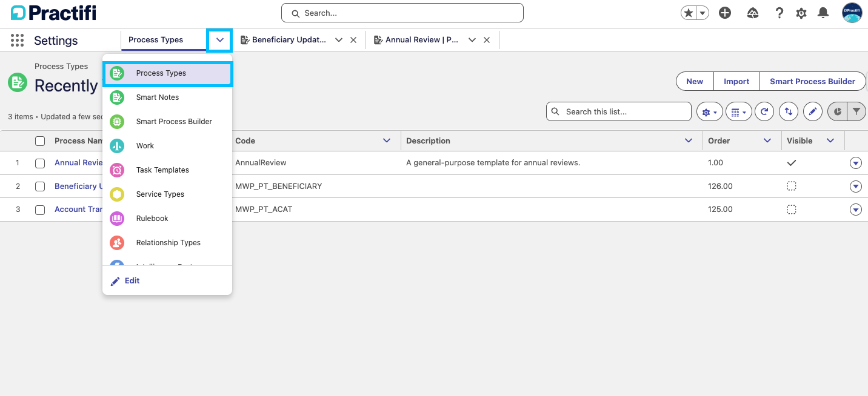Check the Account Transfer row checkbox

40,210
